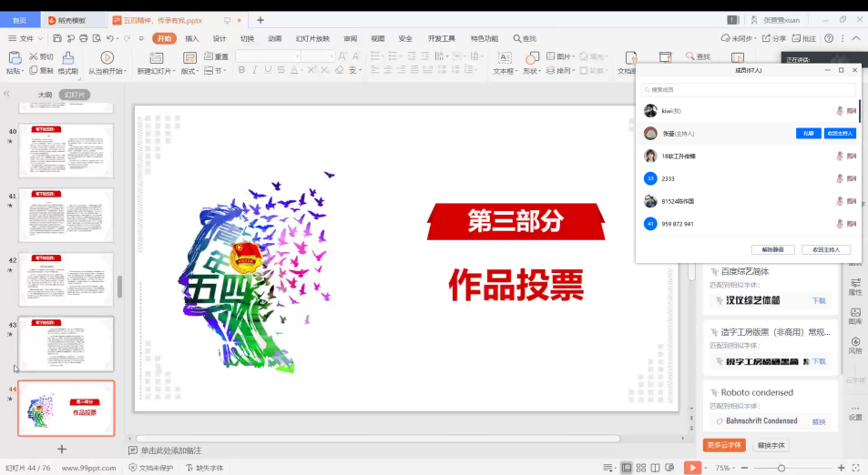The height and width of the screenshot is (475, 868).
Task: Toggle microphone mute for kiwi
Action: [839, 111]
